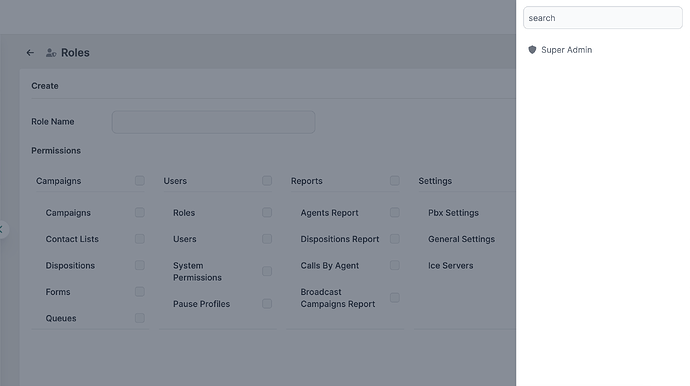Image resolution: width=690 pixels, height=386 pixels.
Task: Enable the Queues permission checkbox
Action: pos(139,318)
